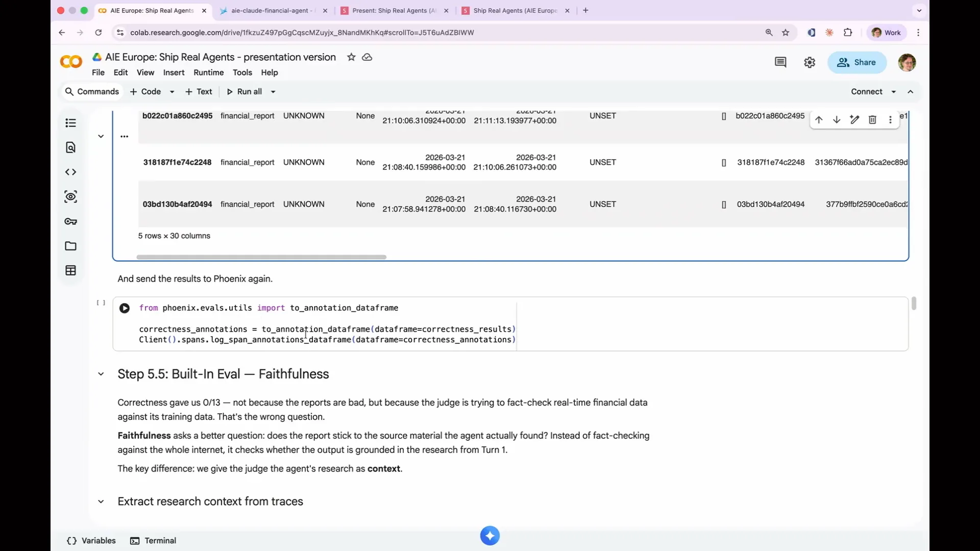Click the edit pencil icon in cell toolbar
The image size is (980, 551).
854,120
